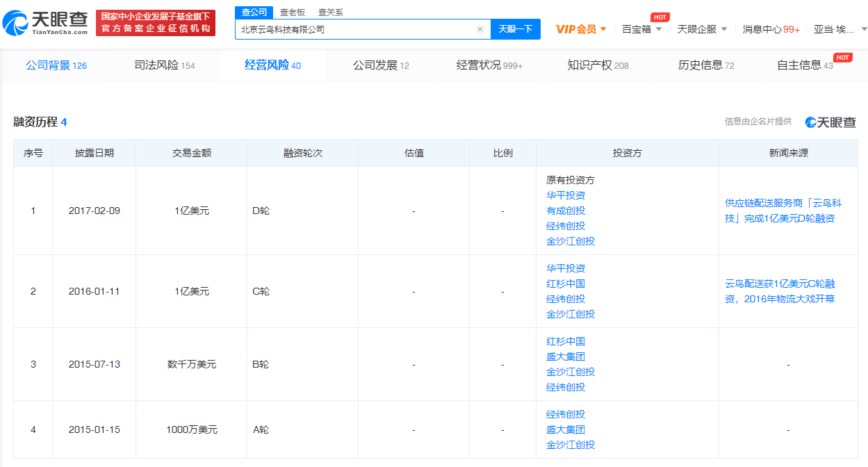Switch to the 查关系 search tab
The height and width of the screenshot is (467, 868).
click(331, 13)
